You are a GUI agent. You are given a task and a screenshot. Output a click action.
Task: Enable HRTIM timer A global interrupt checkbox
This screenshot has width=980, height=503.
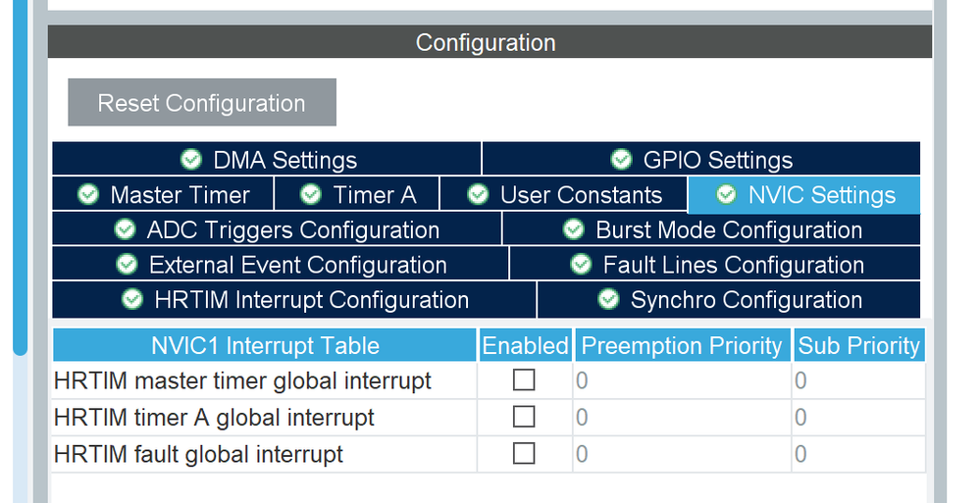[524, 417]
